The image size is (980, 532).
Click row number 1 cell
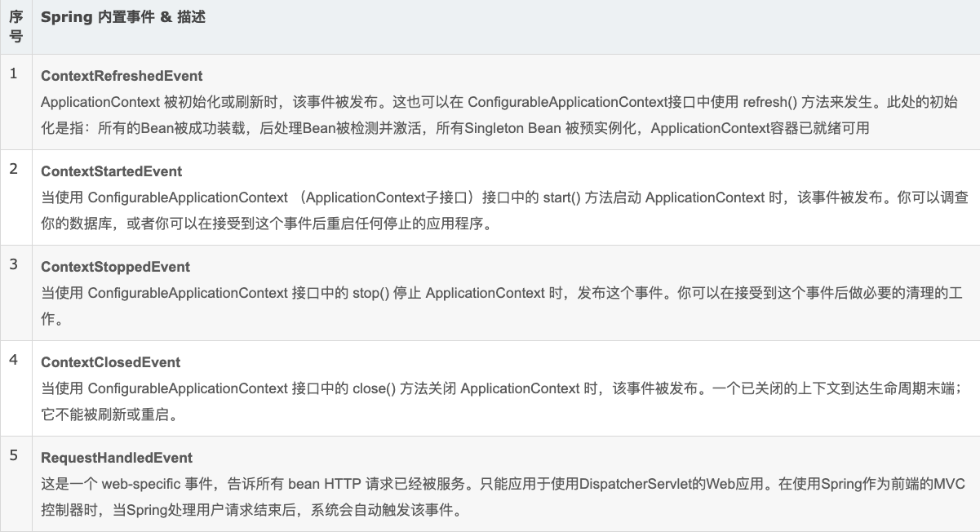[14, 74]
